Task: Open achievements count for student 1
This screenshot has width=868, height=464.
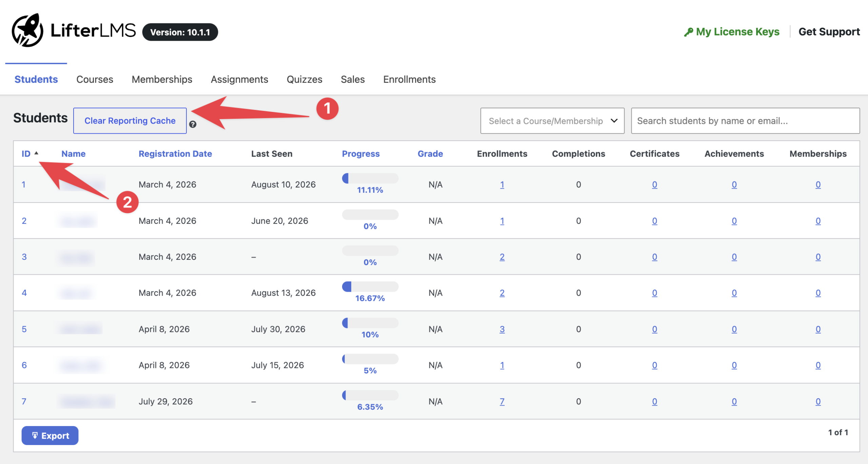Action: (x=734, y=185)
